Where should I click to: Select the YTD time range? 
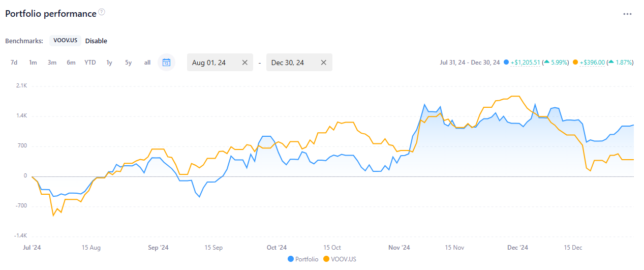(90, 63)
